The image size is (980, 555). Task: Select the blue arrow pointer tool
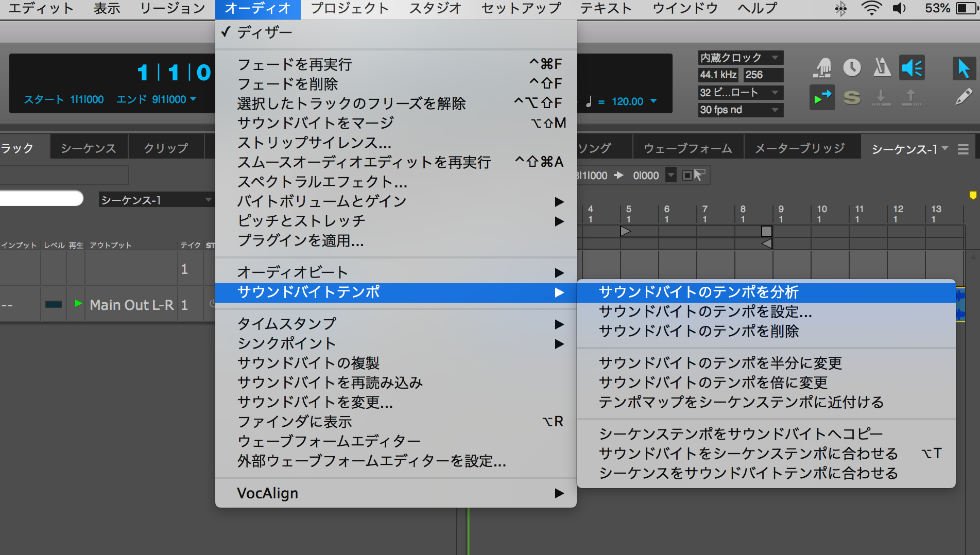click(x=963, y=68)
